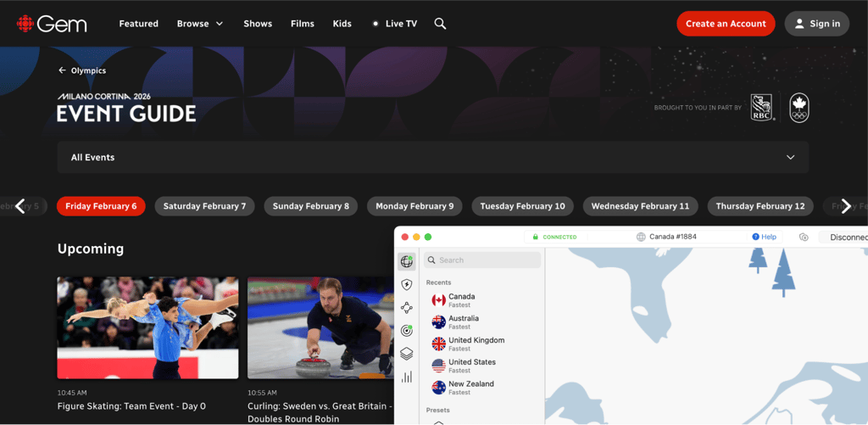868x425 pixels.
Task: Click the Sign in button
Action: click(817, 24)
